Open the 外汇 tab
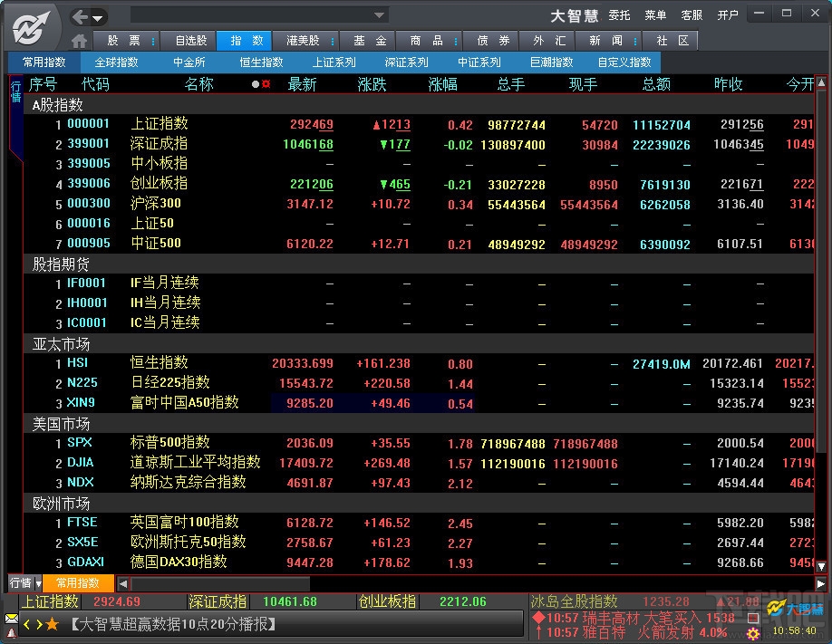Viewport: 832px width, 644px height. [549, 41]
